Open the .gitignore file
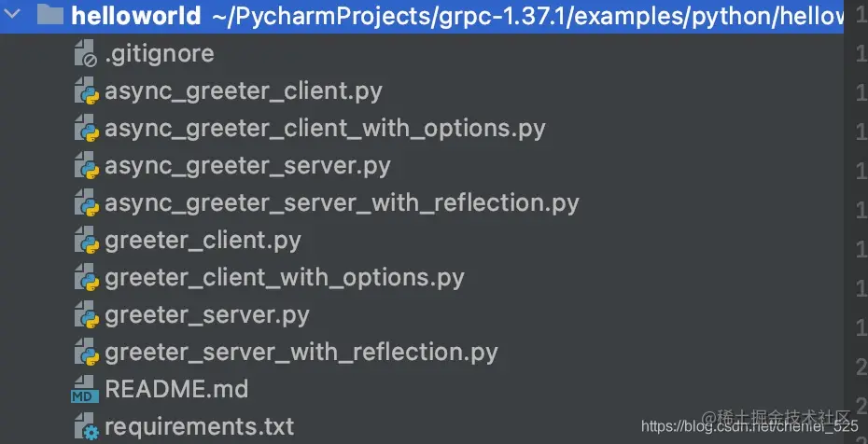Image resolution: width=868 pixels, height=444 pixels. (159, 54)
